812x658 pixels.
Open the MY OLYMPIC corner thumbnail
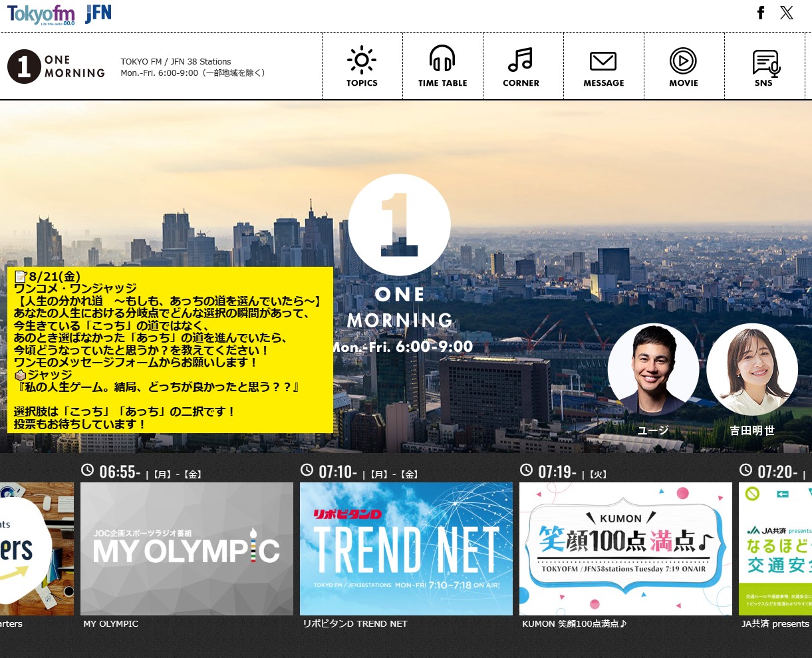coord(187,549)
